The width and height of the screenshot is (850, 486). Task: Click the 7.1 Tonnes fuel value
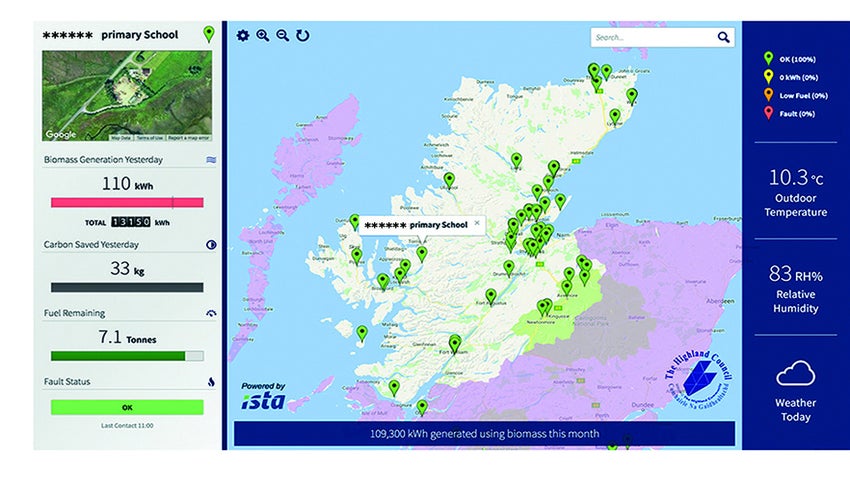(127, 337)
